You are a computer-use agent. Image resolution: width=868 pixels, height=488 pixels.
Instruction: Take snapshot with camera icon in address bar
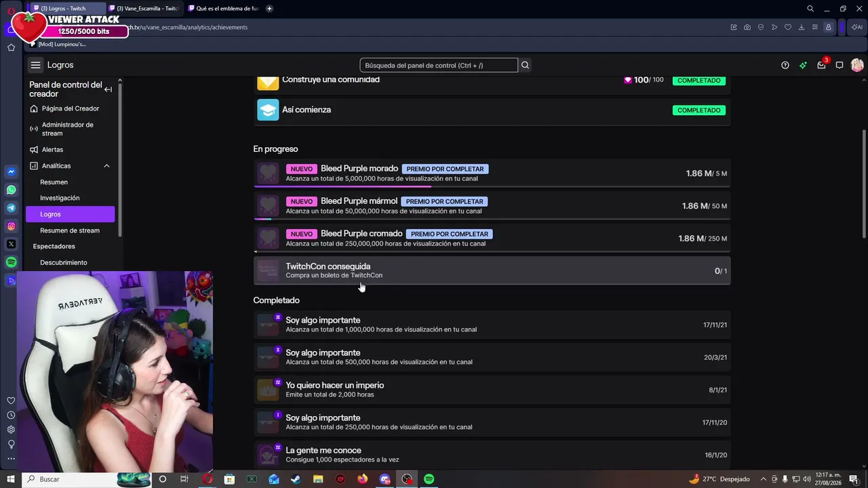point(747,27)
